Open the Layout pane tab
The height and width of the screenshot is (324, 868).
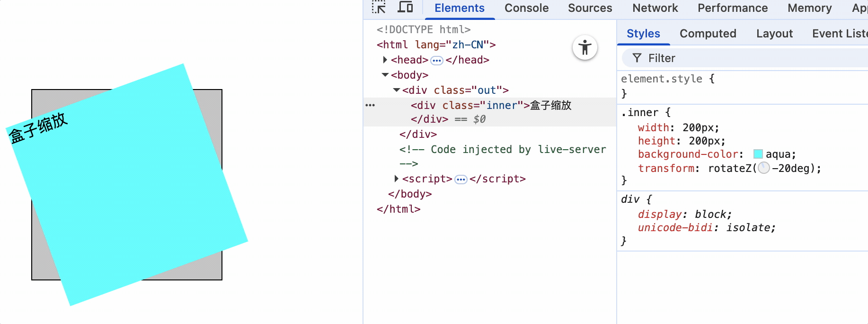pyautogui.click(x=774, y=34)
